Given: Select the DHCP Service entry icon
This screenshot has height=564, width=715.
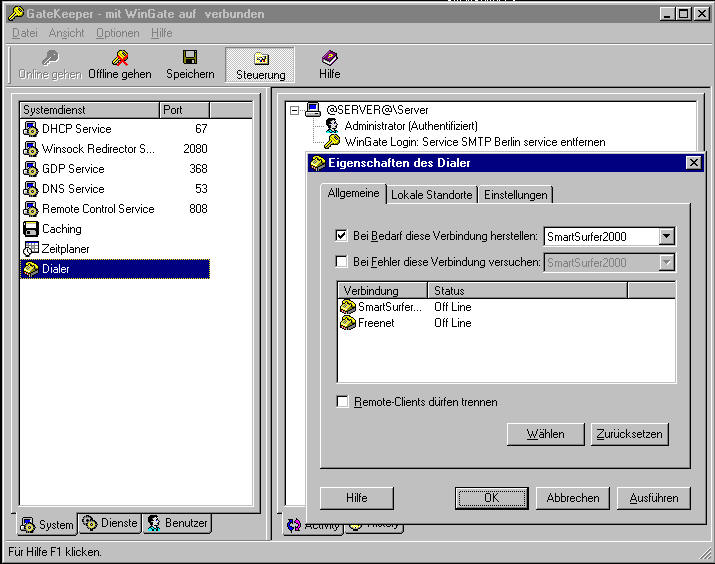Looking at the screenshot, I should (x=30, y=129).
